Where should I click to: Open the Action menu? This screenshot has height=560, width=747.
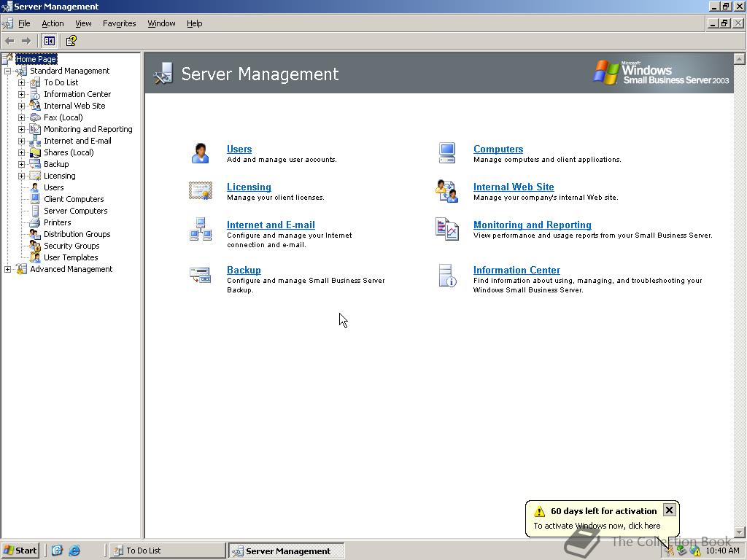(x=53, y=23)
